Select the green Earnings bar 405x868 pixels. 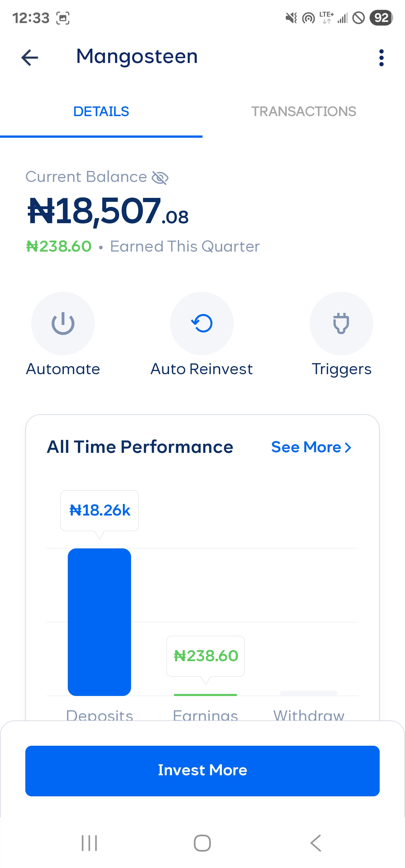pyautogui.click(x=205, y=695)
